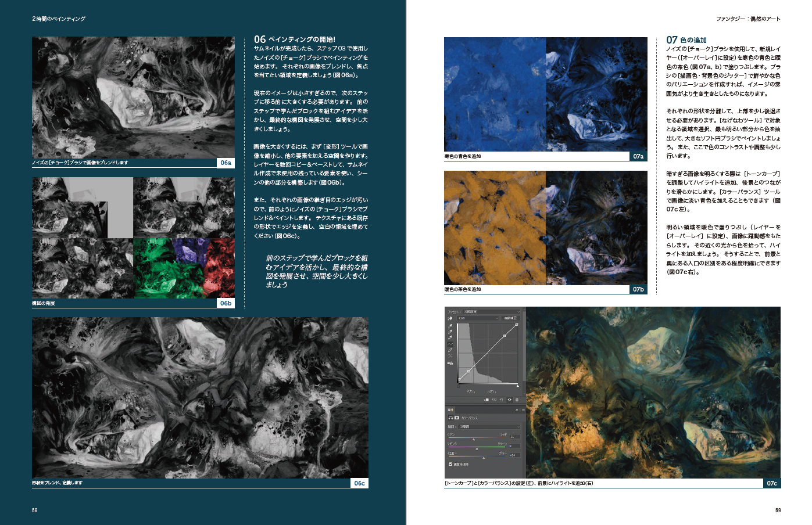Open the RGB channel dropdown
The image size is (812, 525).
pyautogui.click(x=478, y=318)
